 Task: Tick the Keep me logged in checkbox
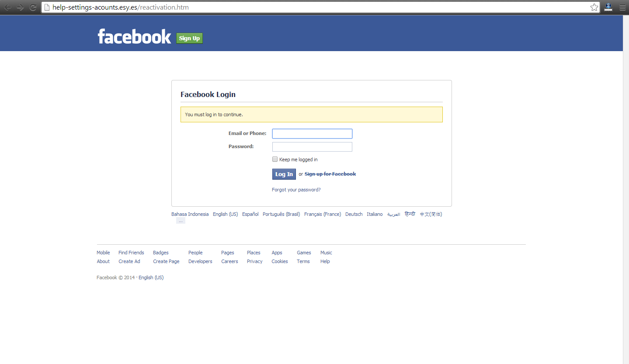pyautogui.click(x=275, y=159)
